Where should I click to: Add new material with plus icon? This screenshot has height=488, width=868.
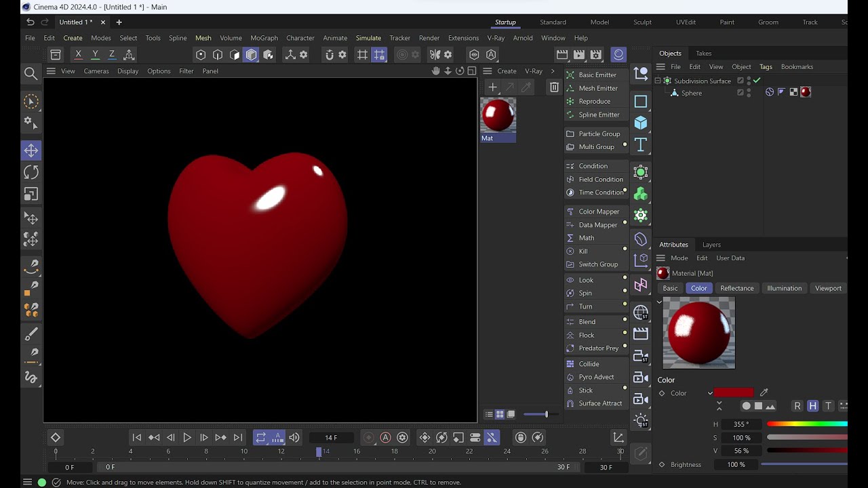492,87
